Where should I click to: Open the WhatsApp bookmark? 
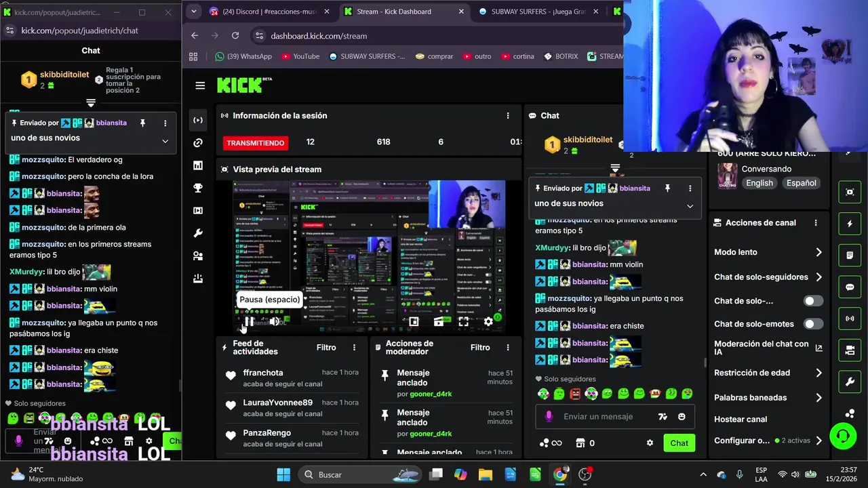pyautogui.click(x=243, y=56)
